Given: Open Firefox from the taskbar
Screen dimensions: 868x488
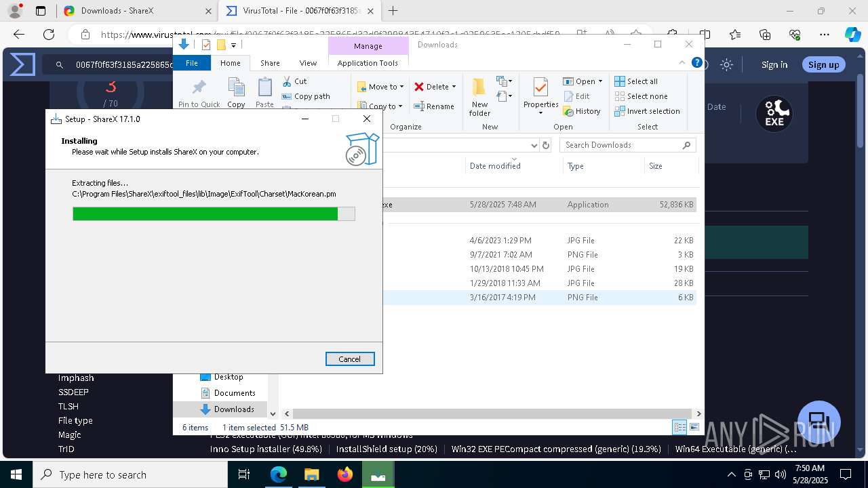Looking at the screenshot, I should click(x=345, y=474).
